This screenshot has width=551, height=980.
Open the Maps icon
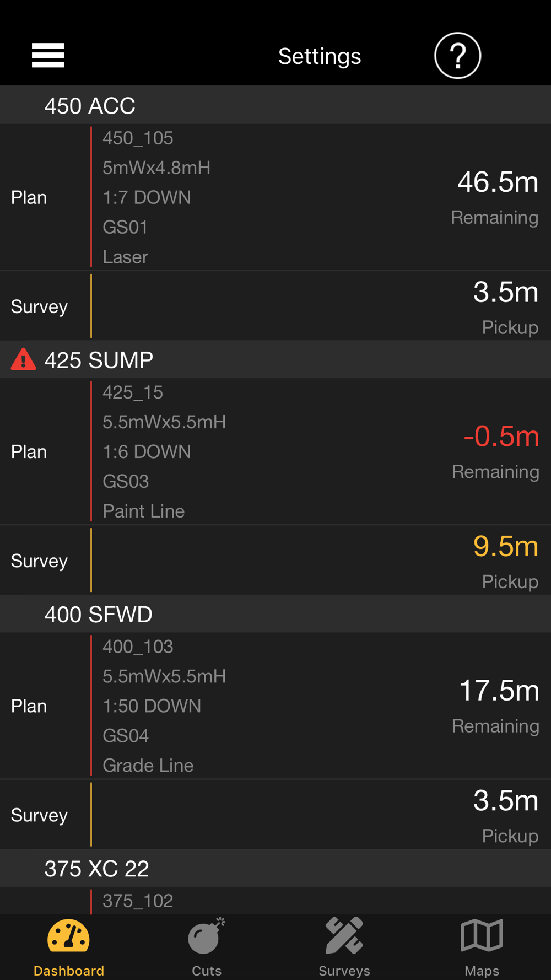(482, 936)
